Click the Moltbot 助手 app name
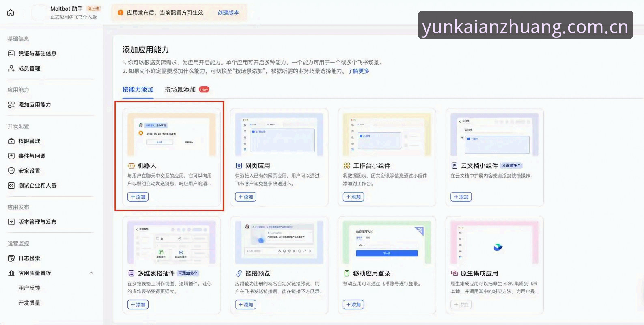 (67, 9)
